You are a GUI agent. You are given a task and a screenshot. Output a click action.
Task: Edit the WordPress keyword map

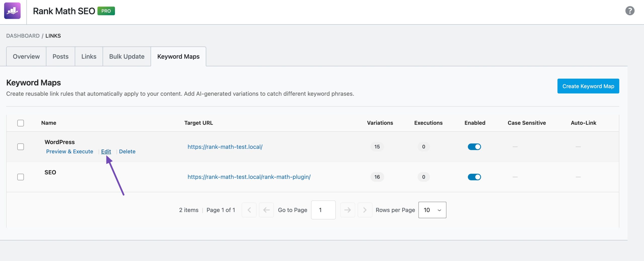106,151
